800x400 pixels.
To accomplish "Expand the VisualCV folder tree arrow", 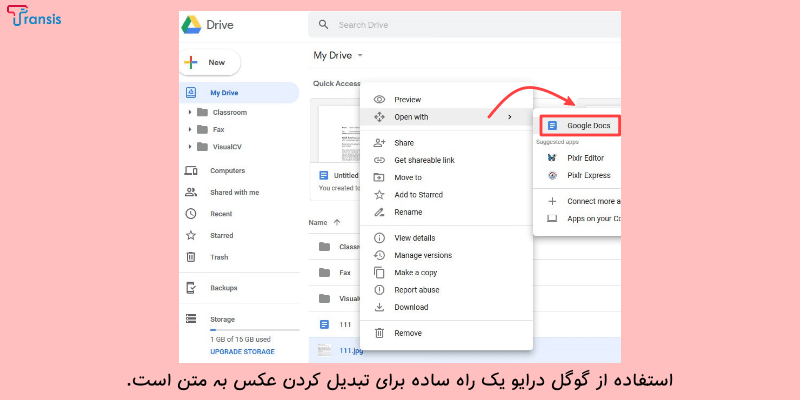I will (x=190, y=147).
